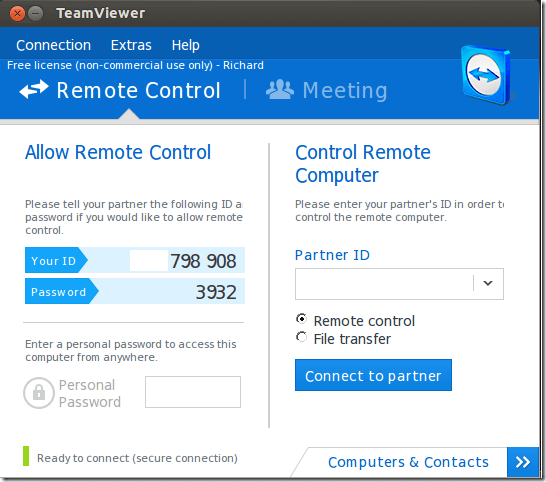Expand Computers & Contacts with double-arrow icon
Viewport: 546px width, 482px height.
[x=523, y=462]
